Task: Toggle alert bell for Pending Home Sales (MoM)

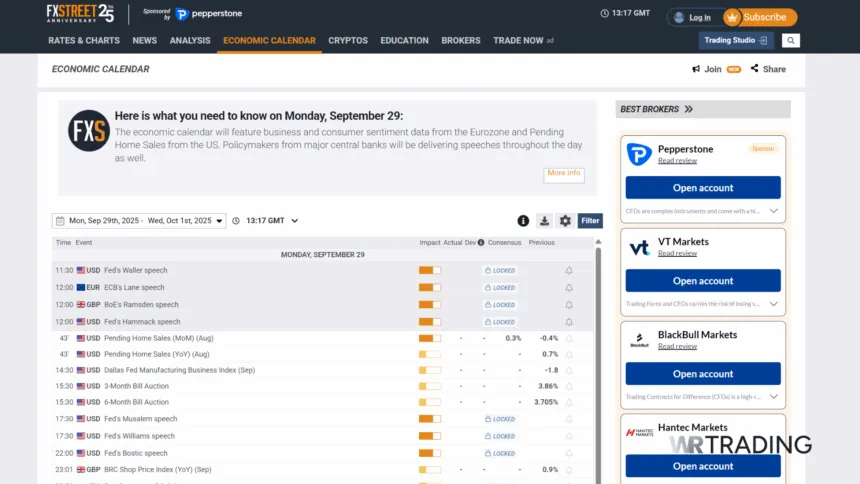Action: 569,339
